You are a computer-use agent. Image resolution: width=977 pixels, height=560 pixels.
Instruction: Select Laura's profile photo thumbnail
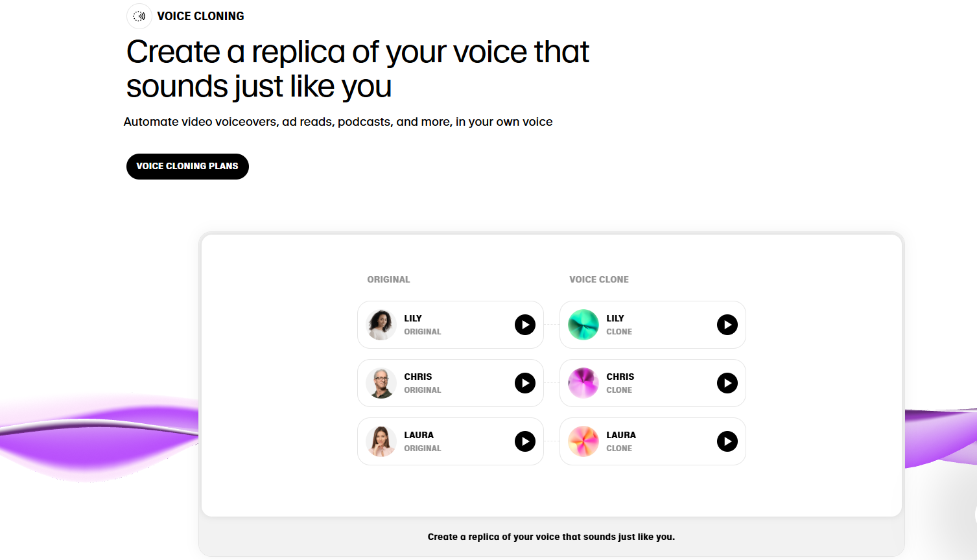coord(381,441)
